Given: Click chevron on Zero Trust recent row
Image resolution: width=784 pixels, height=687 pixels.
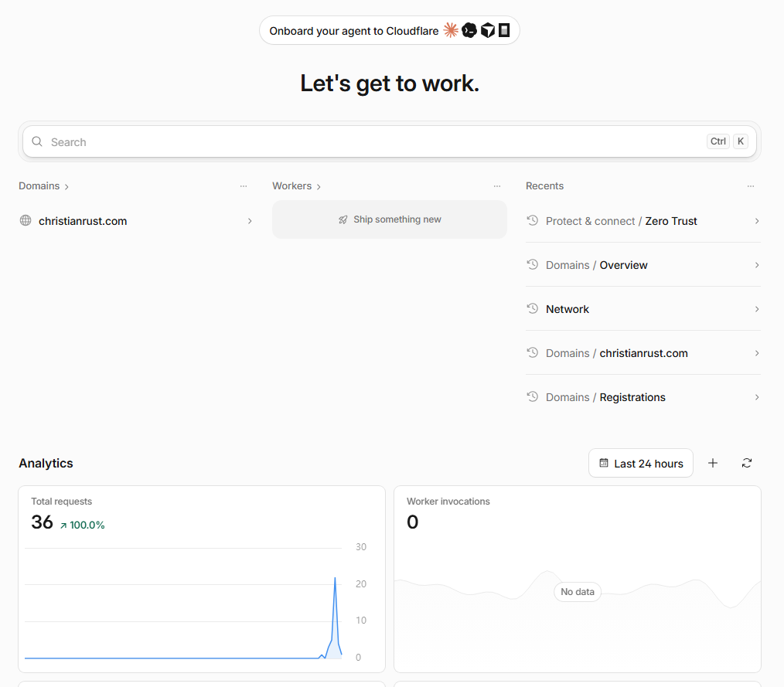Looking at the screenshot, I should [x=756, y=221].
